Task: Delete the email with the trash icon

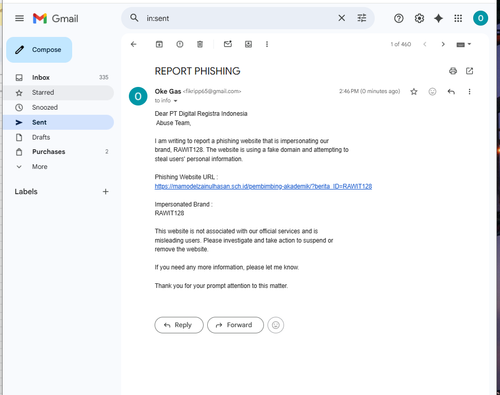Action: click(200, 44)
